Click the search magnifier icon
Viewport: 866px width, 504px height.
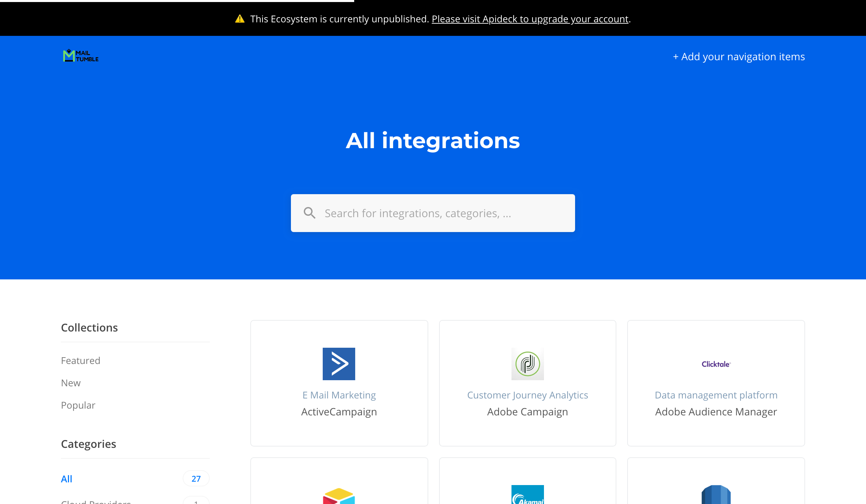tap(309, 213)
